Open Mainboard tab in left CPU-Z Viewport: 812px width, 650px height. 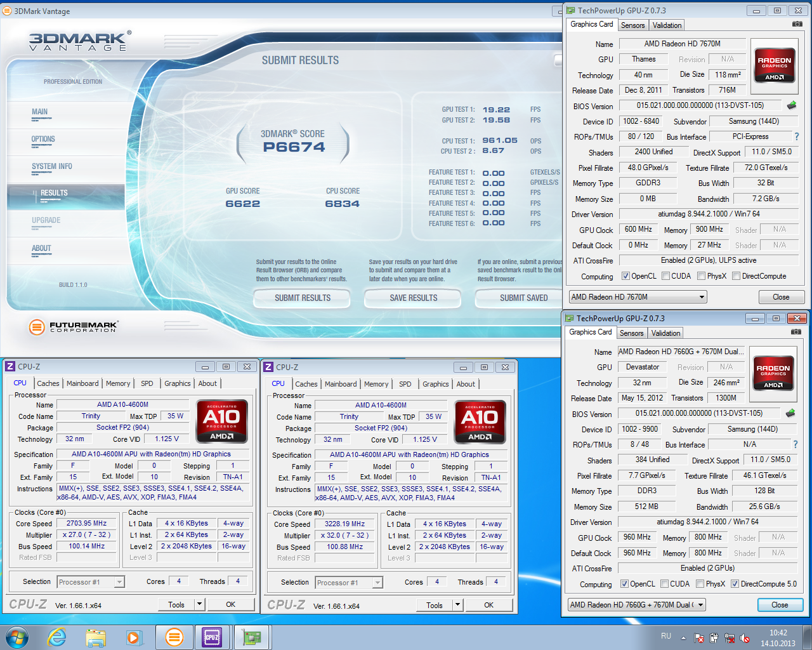click(x=82, y=383)
